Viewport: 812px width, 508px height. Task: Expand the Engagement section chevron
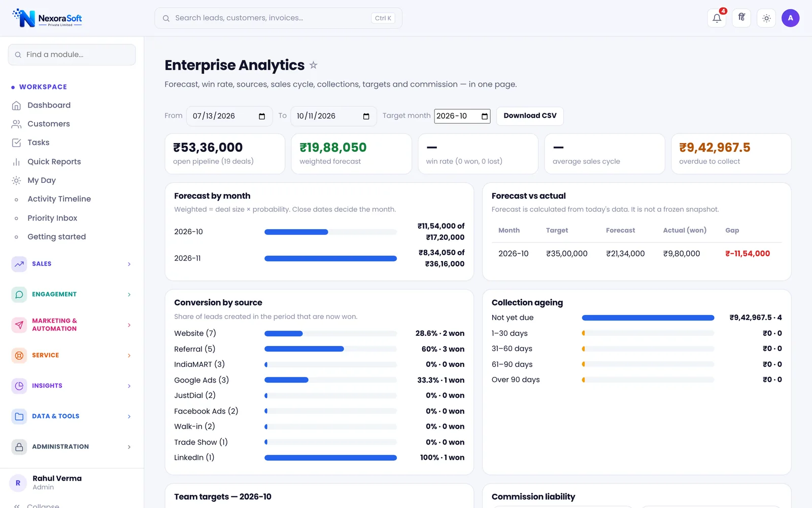pyautogui.click(x=129, y=295)
